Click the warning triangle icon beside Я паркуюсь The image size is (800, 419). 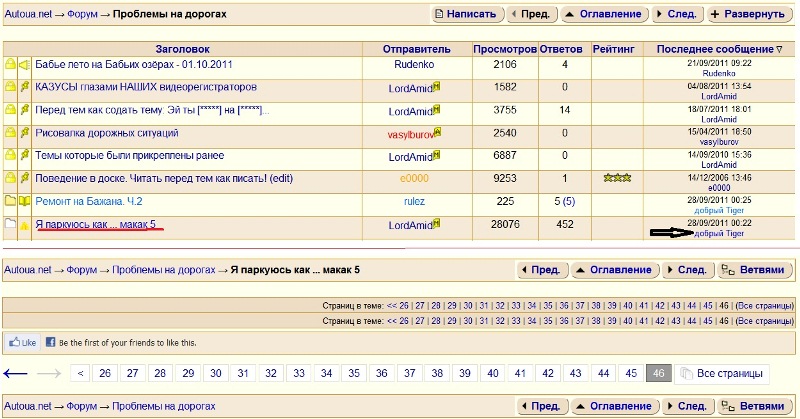click(24, 226)
